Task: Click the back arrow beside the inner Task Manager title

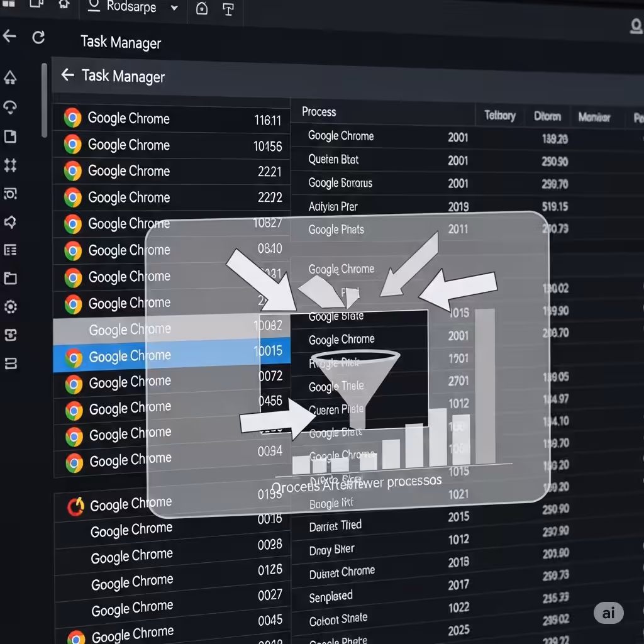Action: tap(68, 75)
